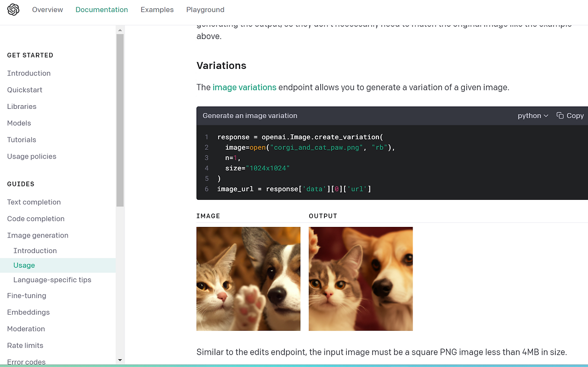Open Usage policies page

coord(32,157)
